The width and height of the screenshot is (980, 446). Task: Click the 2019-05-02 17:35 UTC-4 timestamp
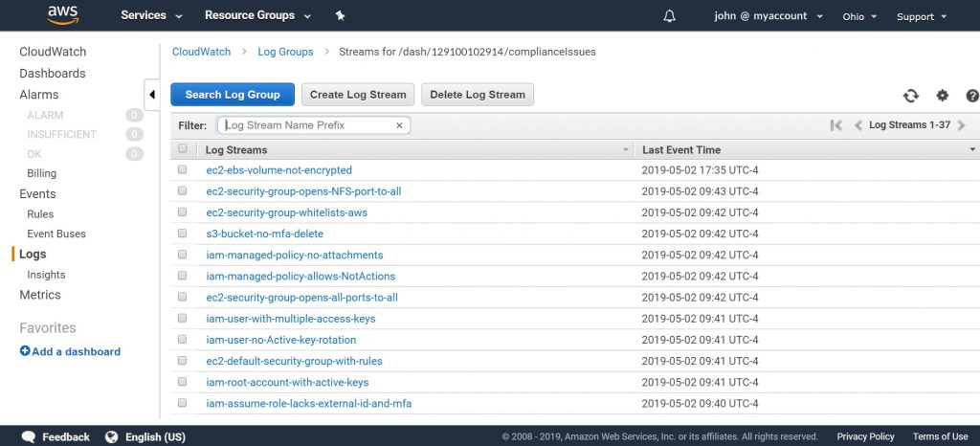tap(700, 170)
